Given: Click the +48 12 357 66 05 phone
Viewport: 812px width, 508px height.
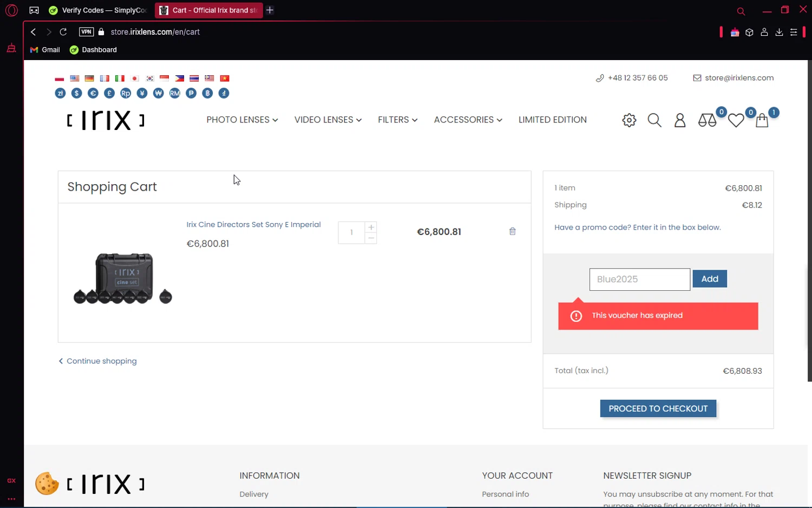Looking at the screenshot, I should [x=632, y=78].
